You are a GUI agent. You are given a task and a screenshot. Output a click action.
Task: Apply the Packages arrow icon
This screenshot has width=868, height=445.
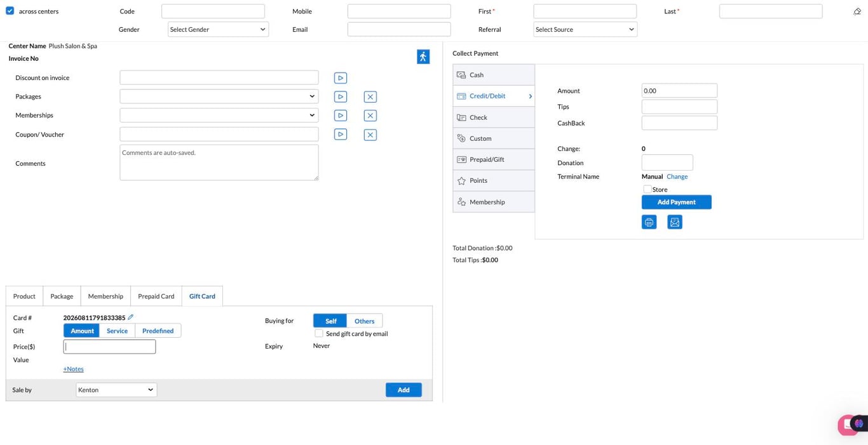point(341,96)
